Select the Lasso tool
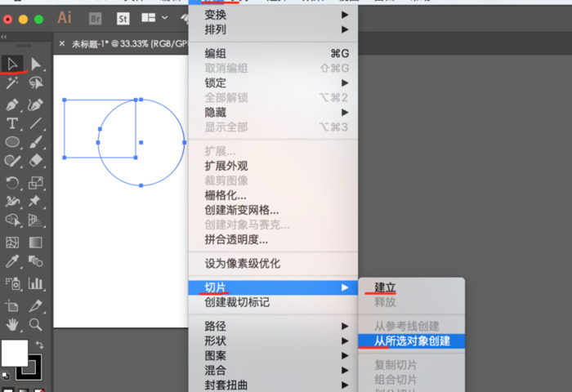The width and height of the screenshot is (572, 392). click(36, 82)
